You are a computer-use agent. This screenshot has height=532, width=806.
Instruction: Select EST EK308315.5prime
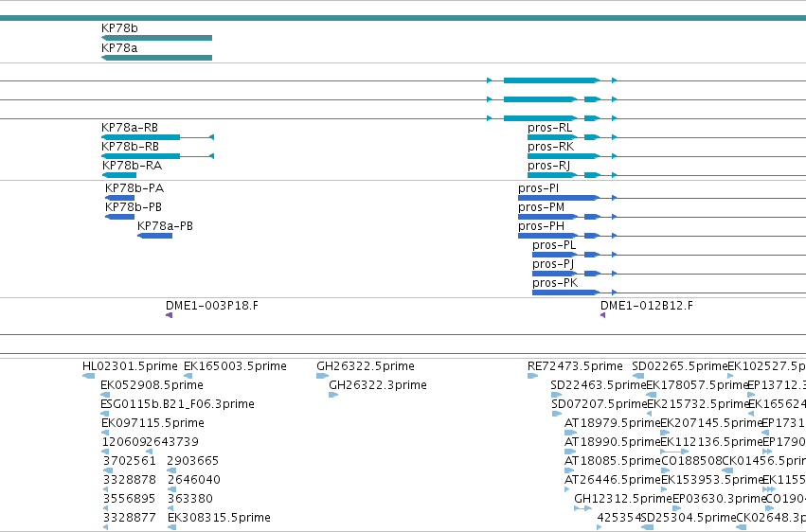pos(172,527)
